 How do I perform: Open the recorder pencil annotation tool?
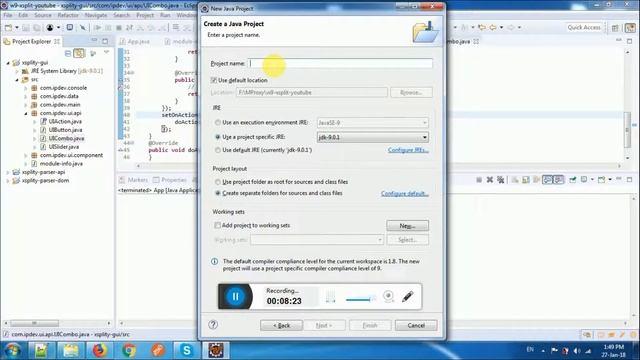407,296
